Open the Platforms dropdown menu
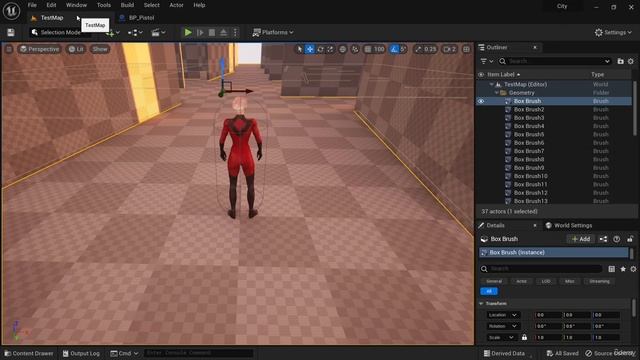Image resolution: width=640 pixels, height=360 pixels. [x=273, y=32]
